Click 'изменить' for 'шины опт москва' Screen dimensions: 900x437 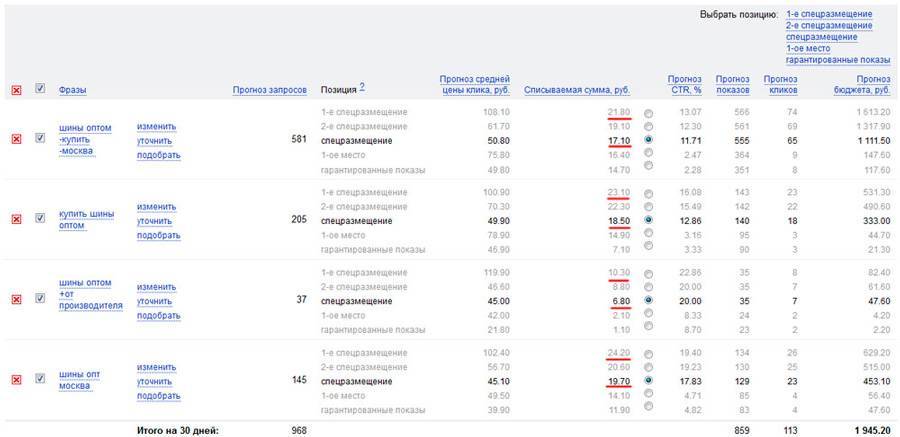(156, 368)
